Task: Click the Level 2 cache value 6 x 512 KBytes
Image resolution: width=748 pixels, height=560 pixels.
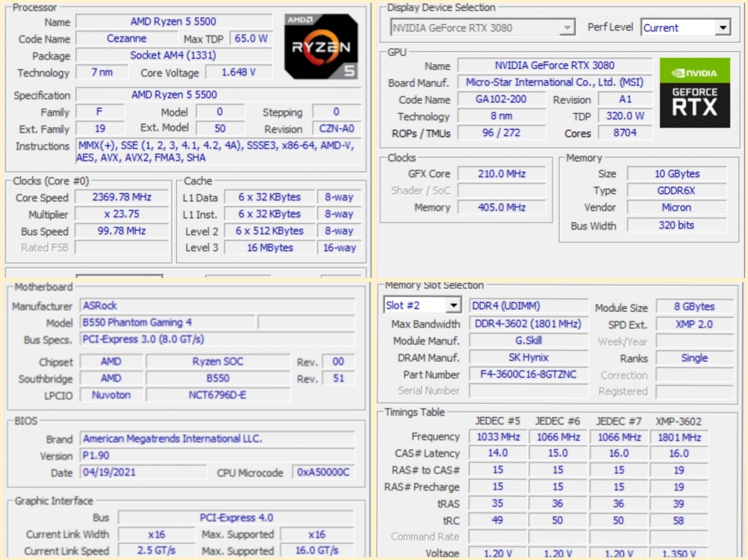Action: point(269,230)
